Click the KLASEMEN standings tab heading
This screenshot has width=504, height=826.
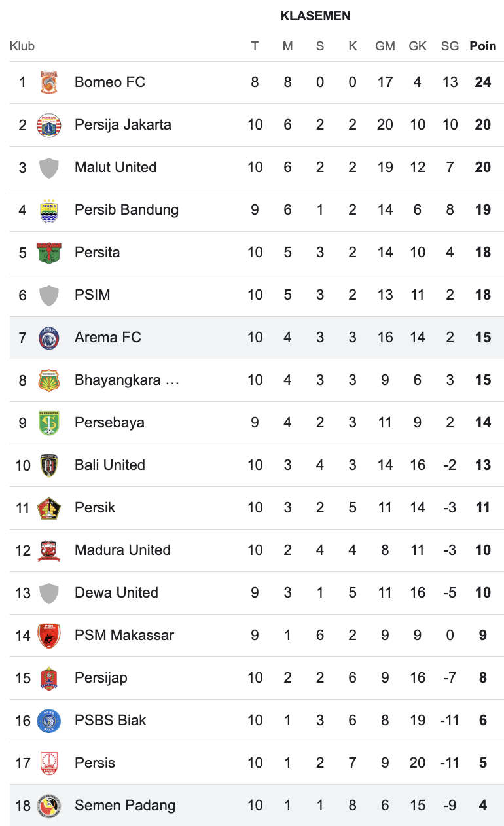click(315, 16)
